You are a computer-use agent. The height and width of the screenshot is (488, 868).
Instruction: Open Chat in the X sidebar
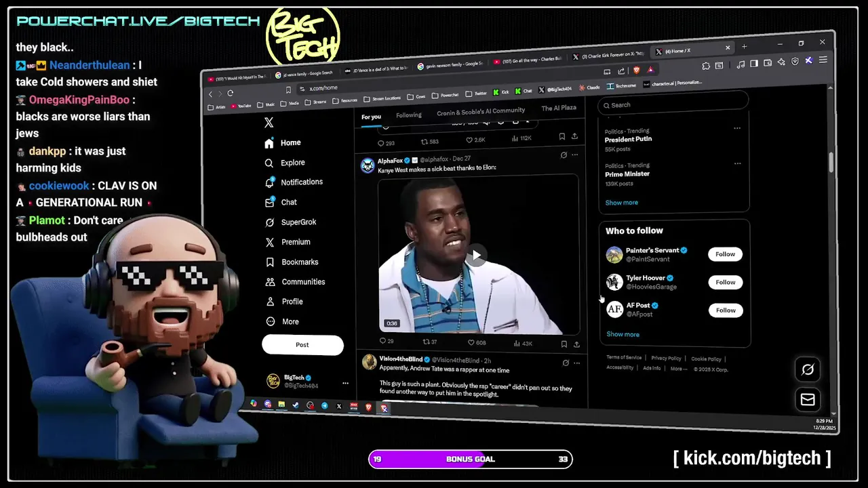pyautogui.click(x=281, y=202)
